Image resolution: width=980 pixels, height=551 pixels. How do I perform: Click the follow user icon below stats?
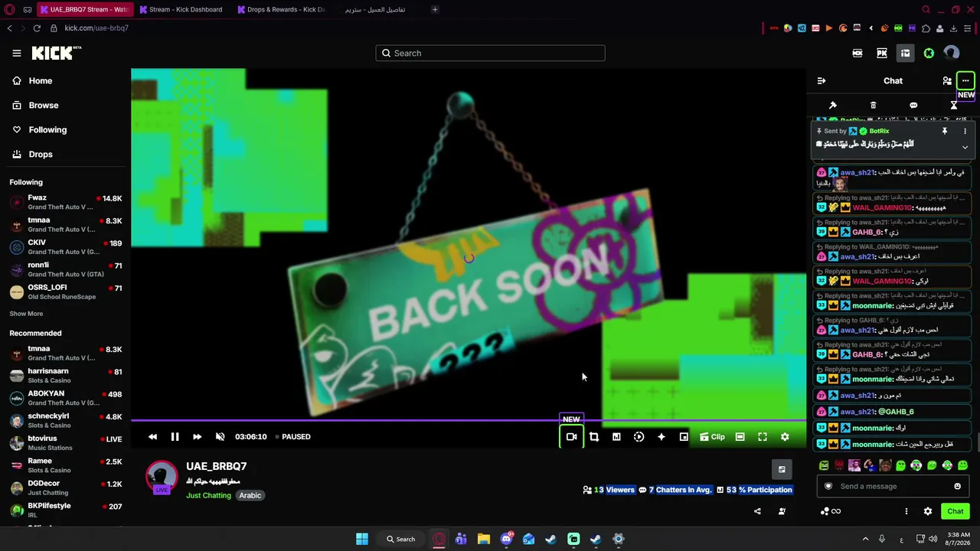click(782, 511)
